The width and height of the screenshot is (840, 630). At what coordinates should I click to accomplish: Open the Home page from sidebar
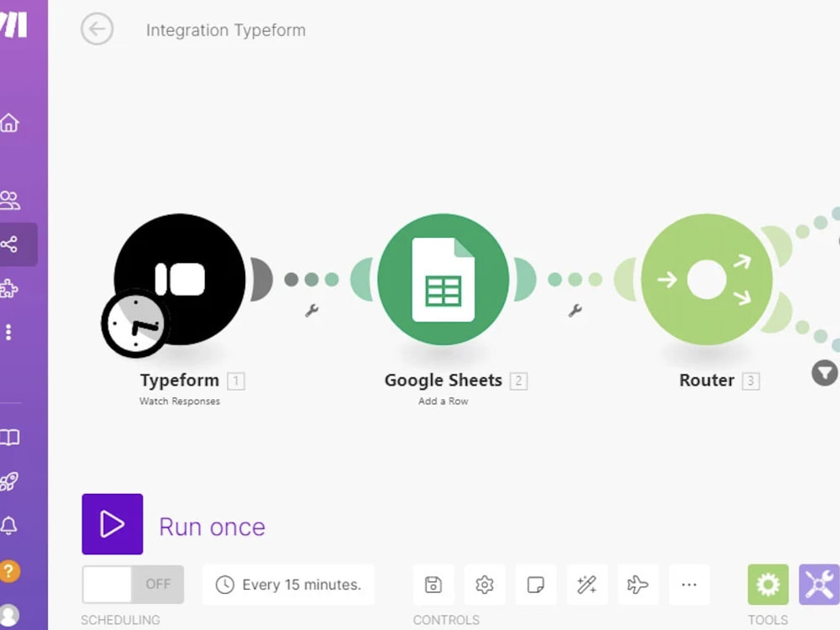coord(9,123)
